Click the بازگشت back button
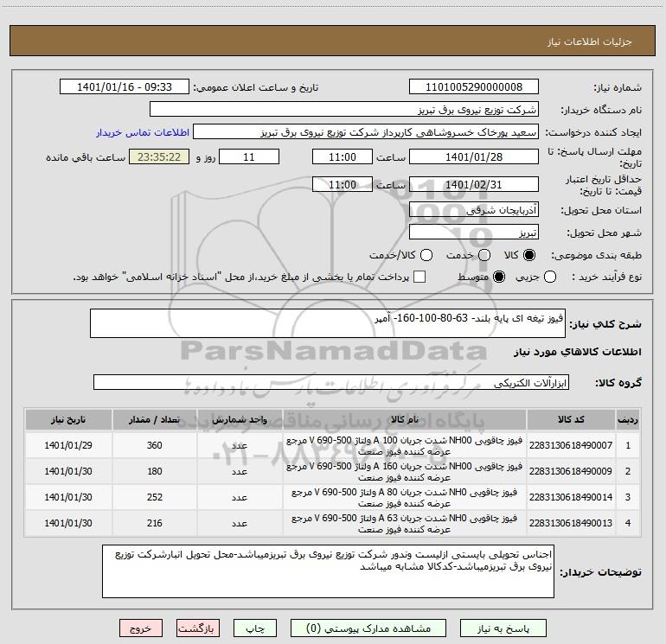 click(x=198, y=628)
